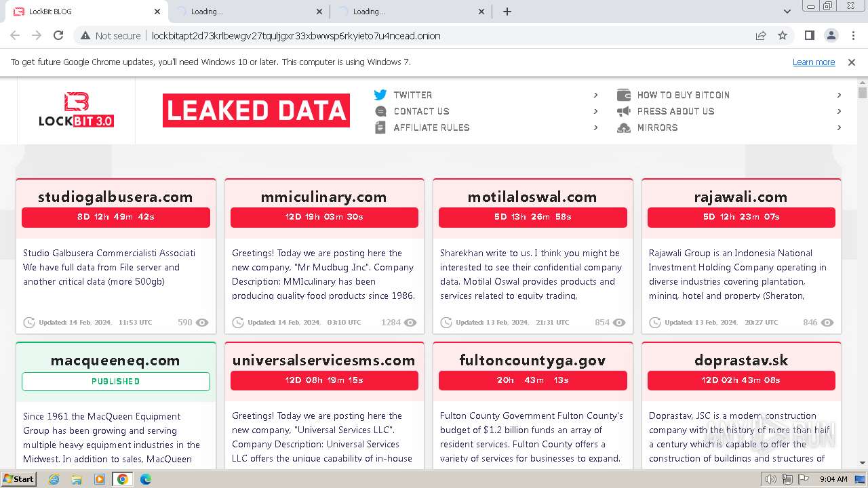Click the volume speaker icon in system tray
868x488 pixels.
(771, 479)
